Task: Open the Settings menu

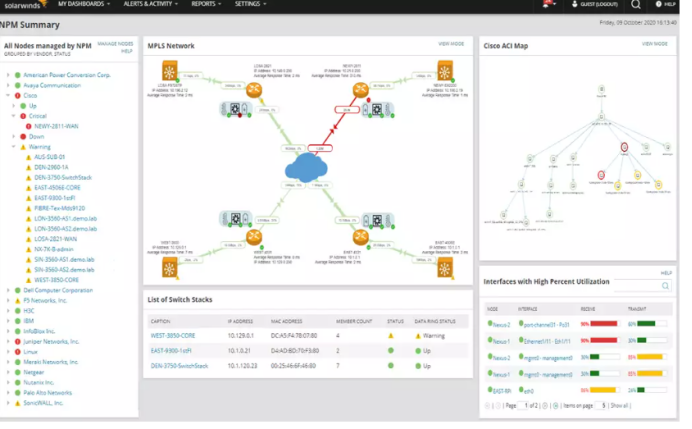Action: pyautogui.click(x=250, y=4)
